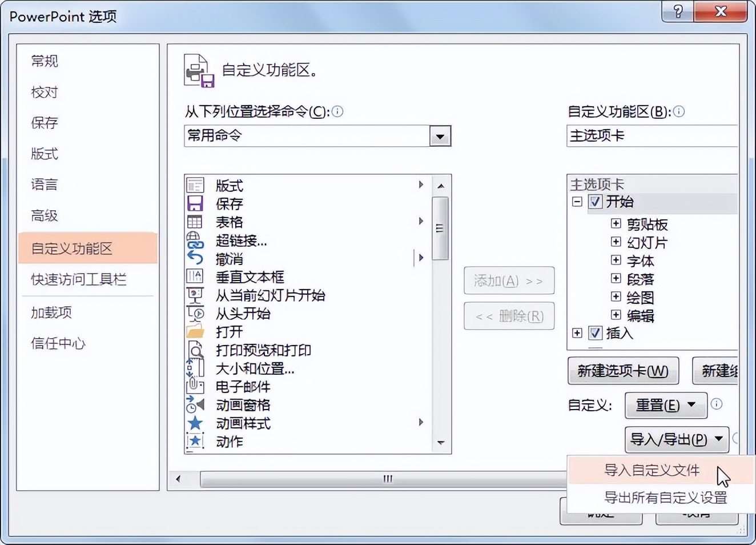Click info icon next to 重置 button
Viewport: 756px width, 545px height.
[x=717, y=404]
